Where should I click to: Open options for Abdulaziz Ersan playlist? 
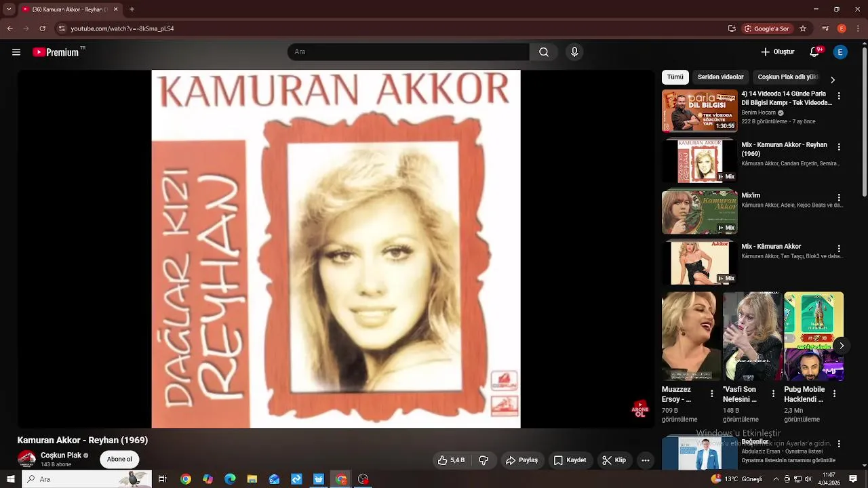pos(839,444)
